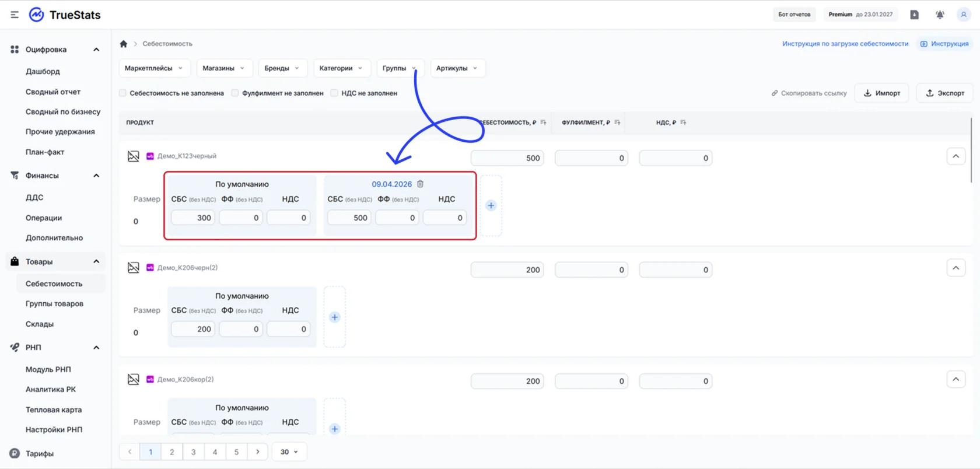
Task: Click product image of Демо_К123черный
Action: (134, 156)
